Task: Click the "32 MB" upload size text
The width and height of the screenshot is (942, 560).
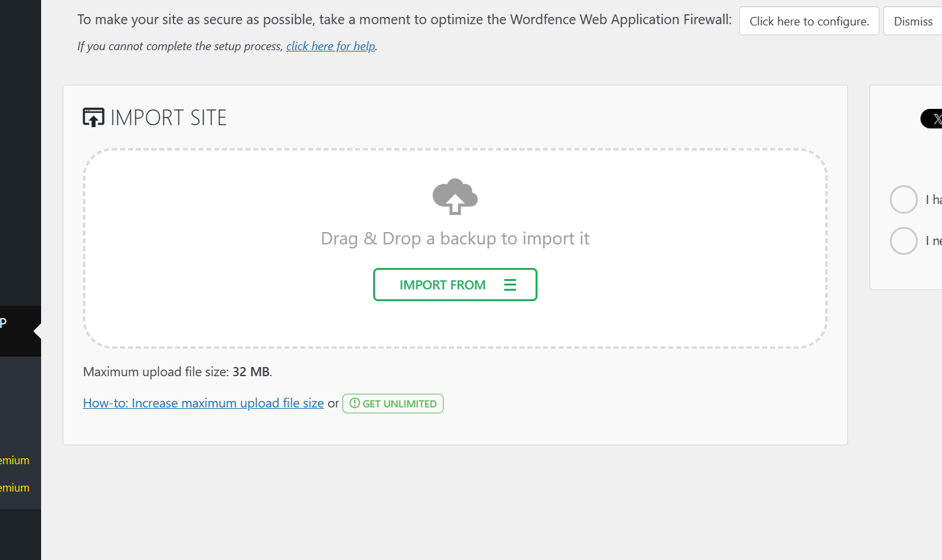Action: tap(251, 372)
